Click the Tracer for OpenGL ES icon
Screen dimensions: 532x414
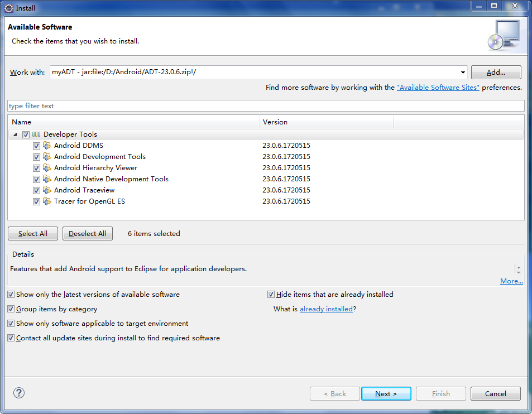[x=47, y=202]
